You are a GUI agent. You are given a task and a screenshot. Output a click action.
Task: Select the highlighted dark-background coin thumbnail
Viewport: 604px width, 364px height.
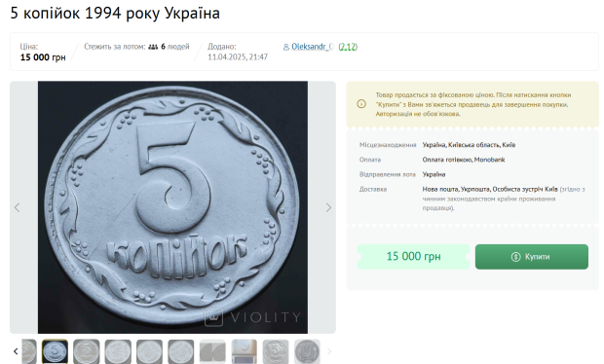55,351
